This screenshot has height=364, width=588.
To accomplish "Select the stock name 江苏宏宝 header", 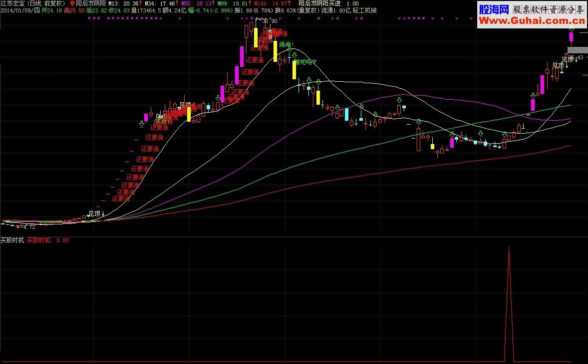I will (12, 3).
